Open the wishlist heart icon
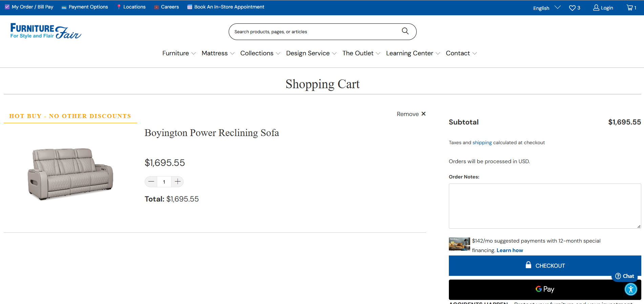The width and height of the screenshot is (644, 304). click(x=572, y=8)
